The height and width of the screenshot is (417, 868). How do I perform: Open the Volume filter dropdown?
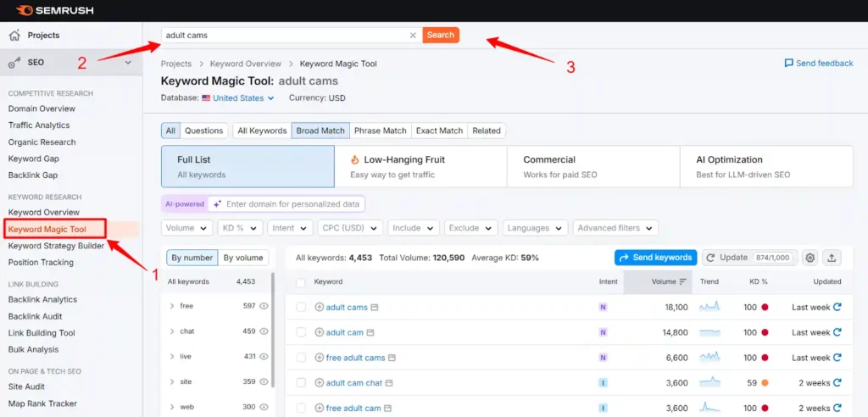(x=187, y=228)
